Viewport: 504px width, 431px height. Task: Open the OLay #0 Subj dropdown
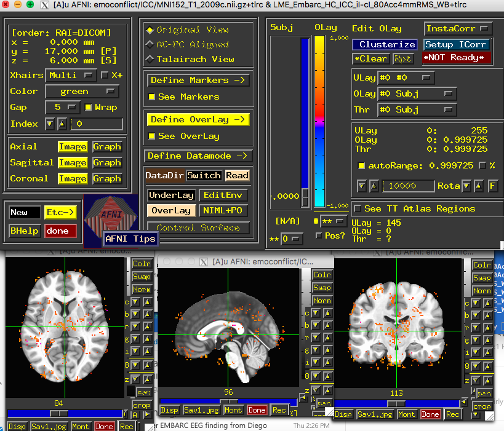[417, 94]
